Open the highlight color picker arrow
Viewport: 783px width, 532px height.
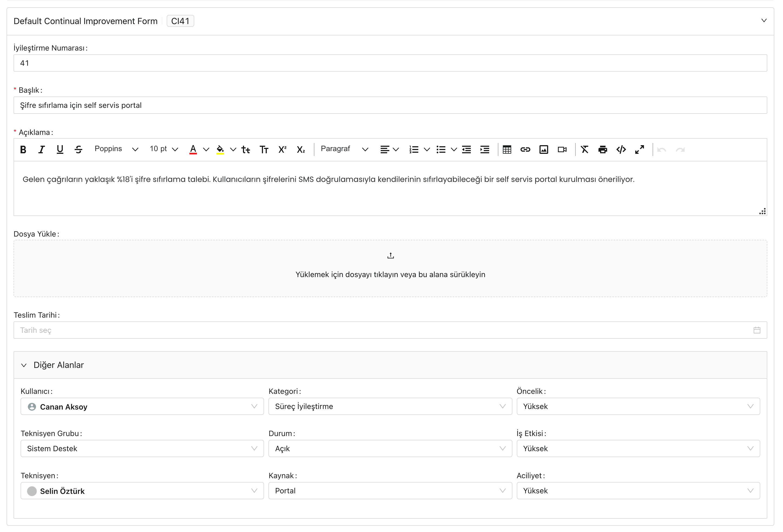click(x=233, y=149)
